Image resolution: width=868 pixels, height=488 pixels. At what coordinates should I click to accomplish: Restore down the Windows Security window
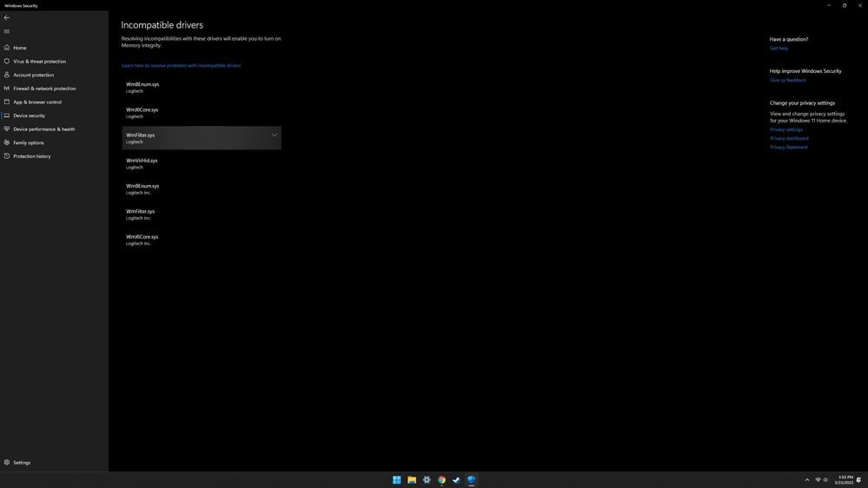(x=845, y=5)
